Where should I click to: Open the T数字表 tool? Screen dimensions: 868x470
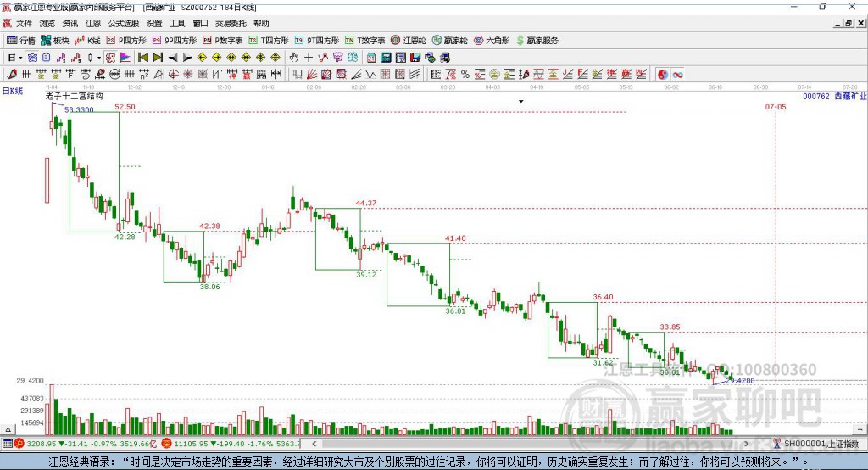[x=364, y=41]
